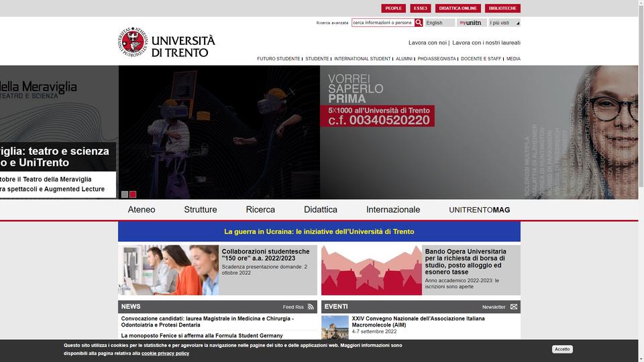Open Didattica Online button
Screen dimensions: 644x362
coord(458,8)
